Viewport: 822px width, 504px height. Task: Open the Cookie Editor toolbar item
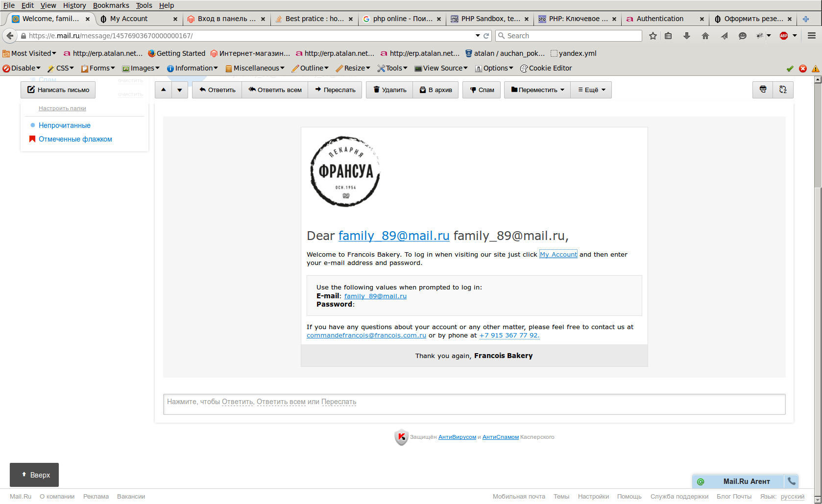[x=546, y=68]
